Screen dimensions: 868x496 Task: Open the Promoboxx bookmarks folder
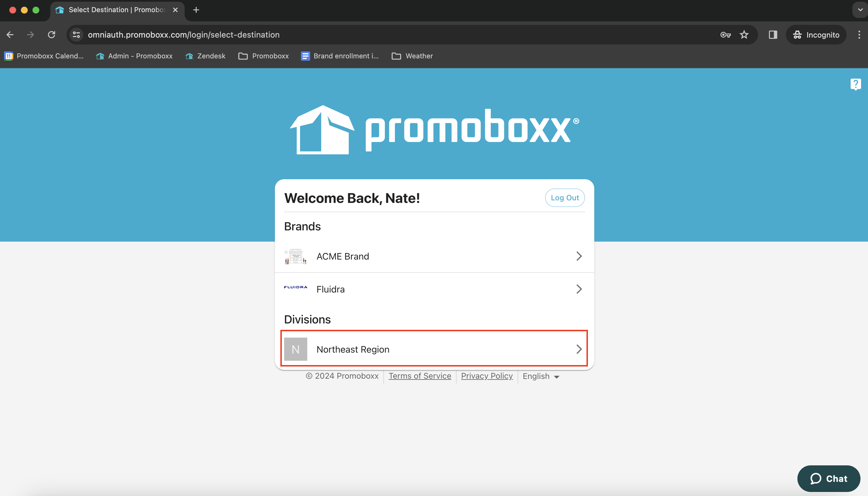tap(264, 56)
